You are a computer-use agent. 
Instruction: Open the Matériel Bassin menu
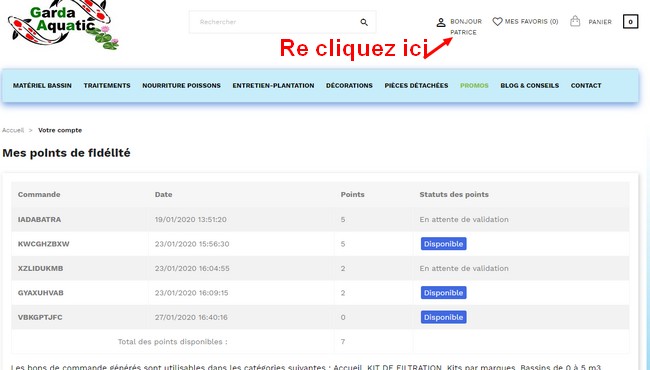[42, 85]
